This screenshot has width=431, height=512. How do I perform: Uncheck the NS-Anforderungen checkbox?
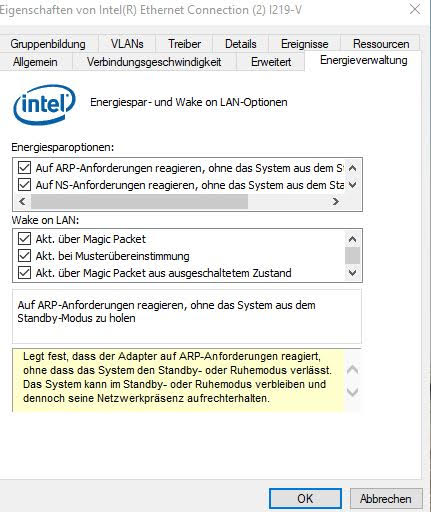24,184
